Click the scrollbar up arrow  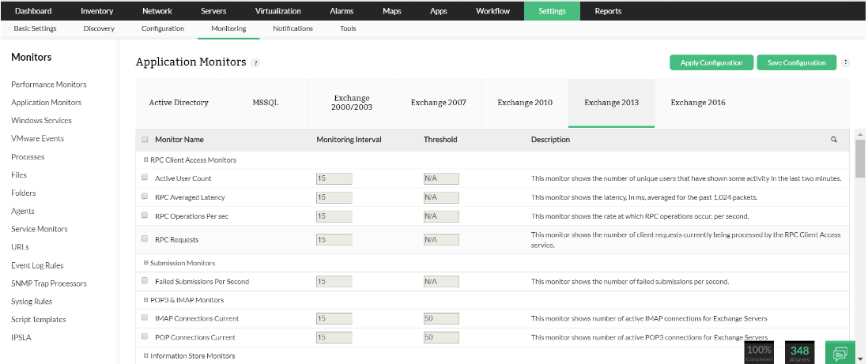point(860,134)
